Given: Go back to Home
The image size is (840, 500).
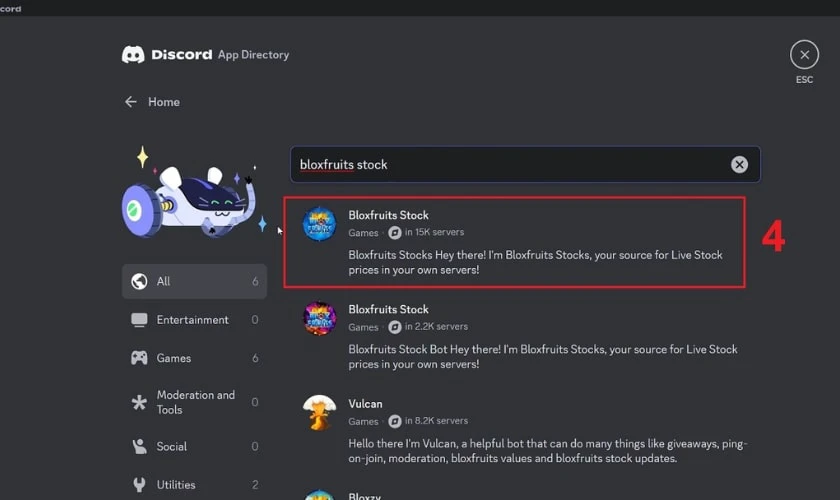Looking at the screenshot, I should 164,102.
